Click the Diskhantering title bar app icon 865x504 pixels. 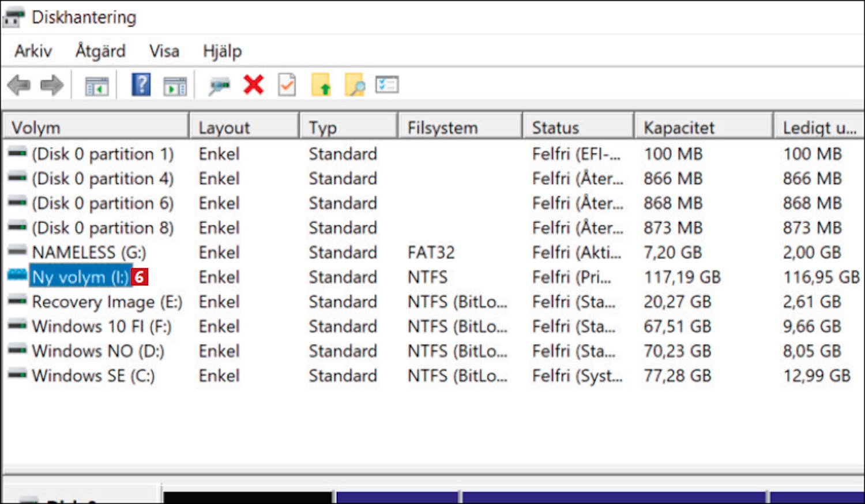(x=13, y=17)
